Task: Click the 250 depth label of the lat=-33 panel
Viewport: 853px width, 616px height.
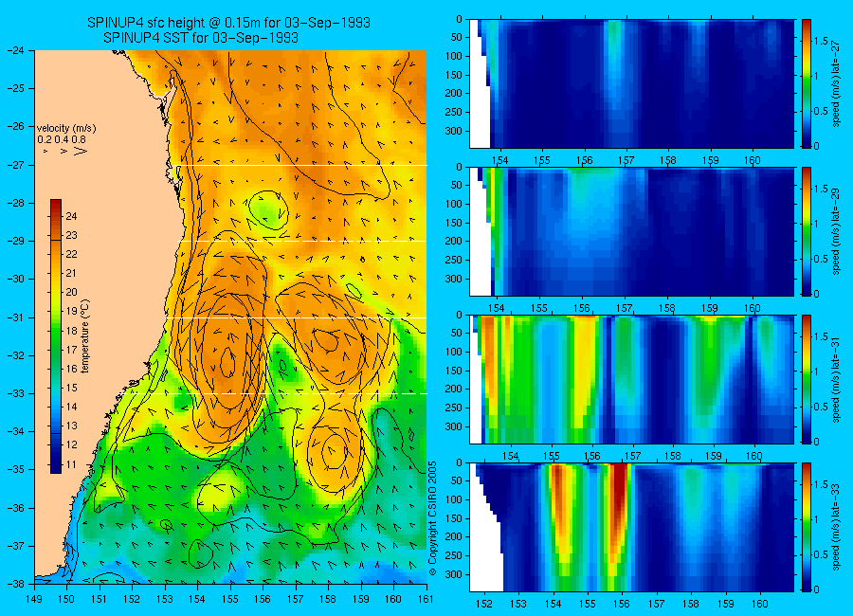Action: [453, 555]
